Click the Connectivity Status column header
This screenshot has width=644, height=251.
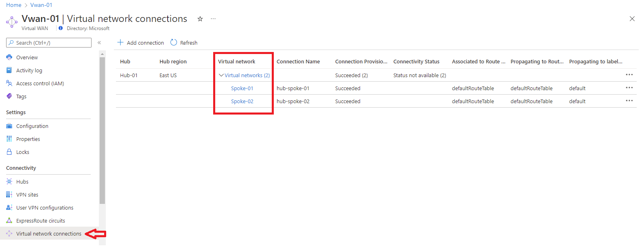(x=417, y=62)
